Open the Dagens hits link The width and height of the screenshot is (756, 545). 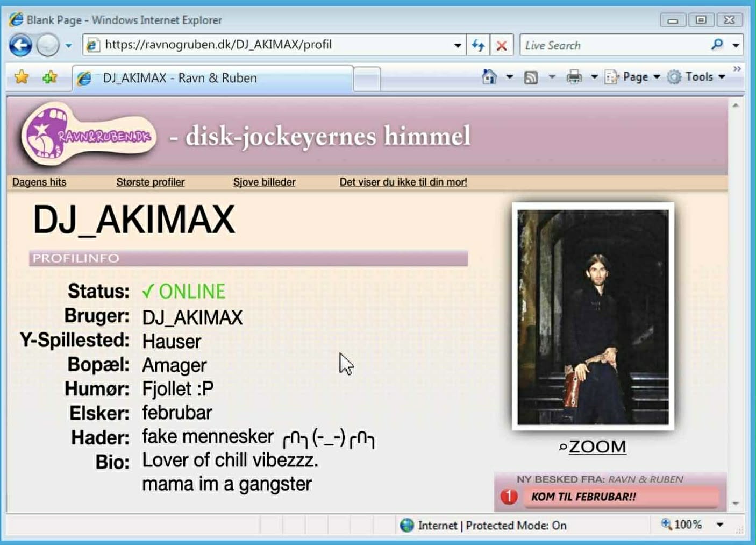coord(39,182)
